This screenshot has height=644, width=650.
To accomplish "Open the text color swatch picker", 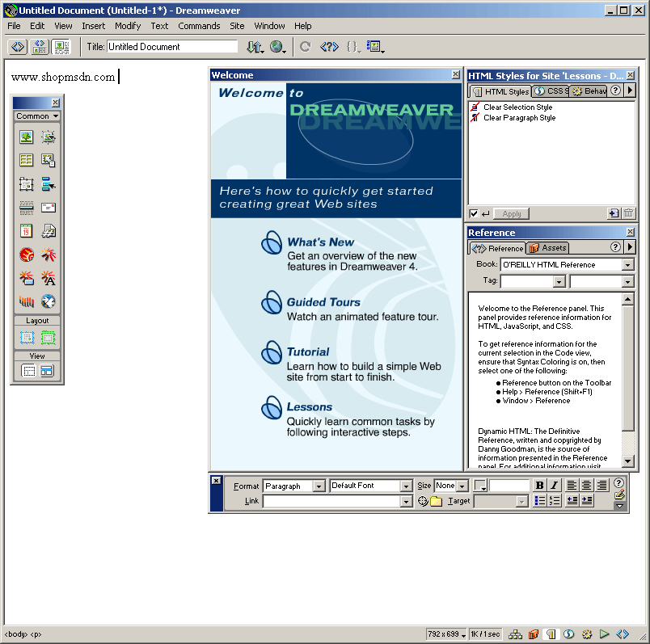I will (x=480, y=486).
